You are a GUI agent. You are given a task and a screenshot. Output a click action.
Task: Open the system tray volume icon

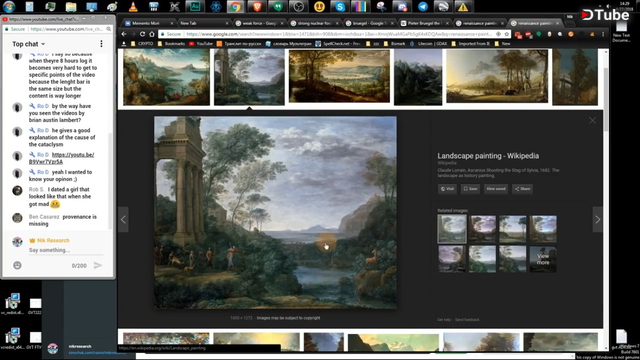click(608, 6)
